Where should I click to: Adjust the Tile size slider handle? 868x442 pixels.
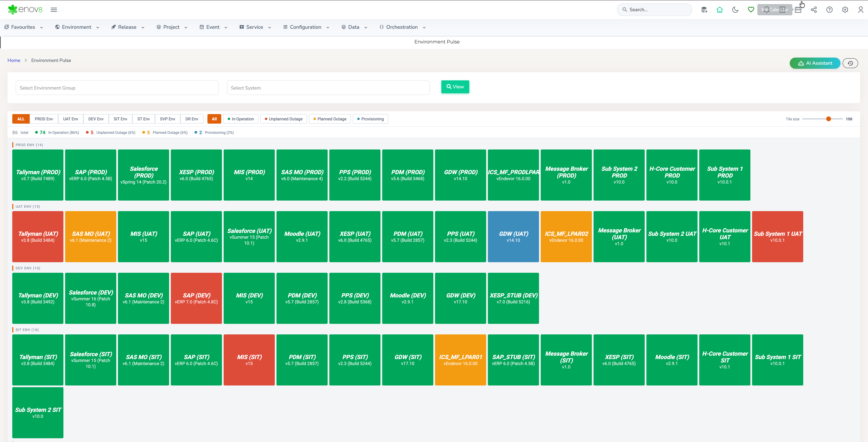(829, 119)
